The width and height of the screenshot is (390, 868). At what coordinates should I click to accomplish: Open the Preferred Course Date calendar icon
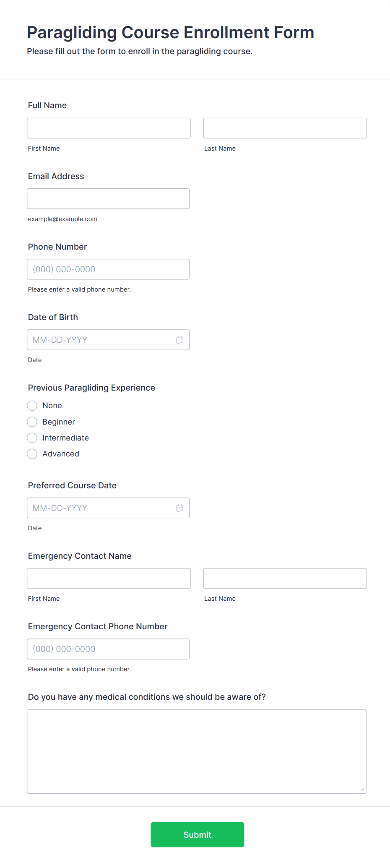tap(180, 508)
